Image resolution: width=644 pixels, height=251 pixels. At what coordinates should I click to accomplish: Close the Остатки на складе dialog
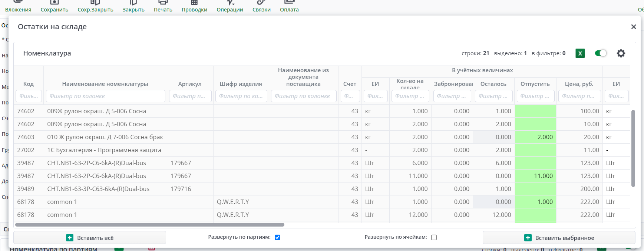coord(633,27)
